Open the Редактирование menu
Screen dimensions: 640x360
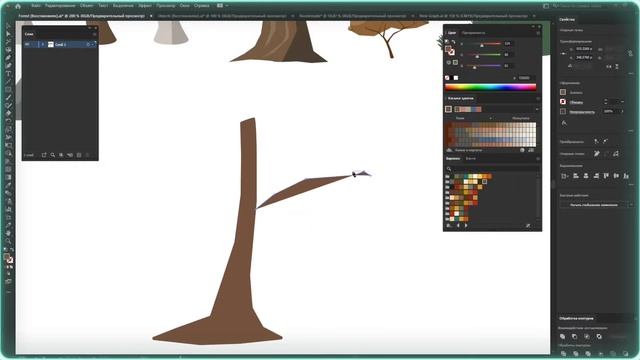[x=60, y=6]
